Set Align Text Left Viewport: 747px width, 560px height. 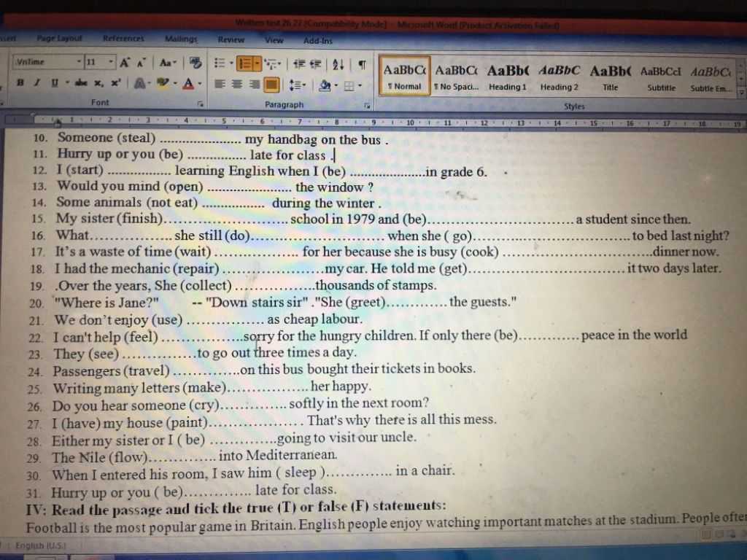click(x=220, y=85)
